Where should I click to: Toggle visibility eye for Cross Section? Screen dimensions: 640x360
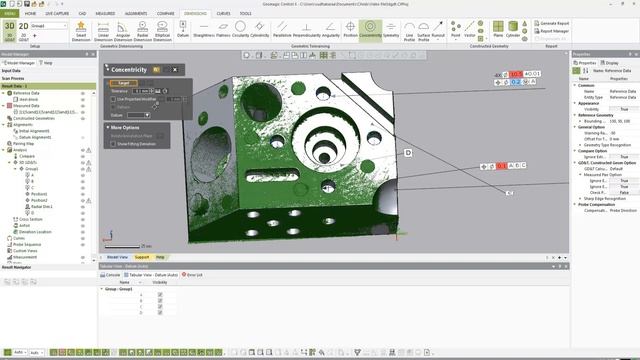pyautogui.click(x=83, y=219)
